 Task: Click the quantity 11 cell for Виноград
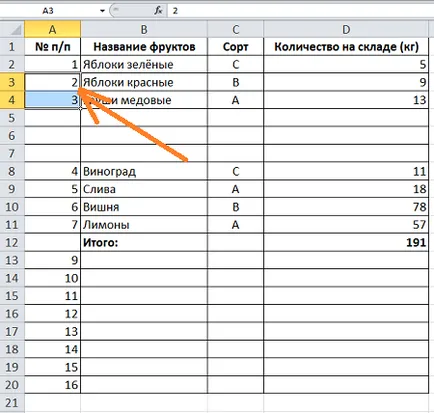[346, 171]
